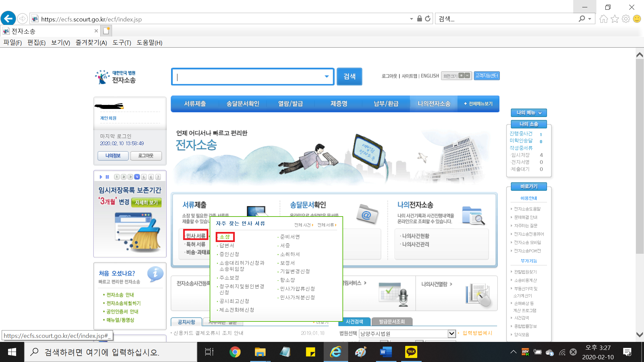Expand the 나의 메뉴 dropdown
The image size is (644, 362).
click(529, 113)
